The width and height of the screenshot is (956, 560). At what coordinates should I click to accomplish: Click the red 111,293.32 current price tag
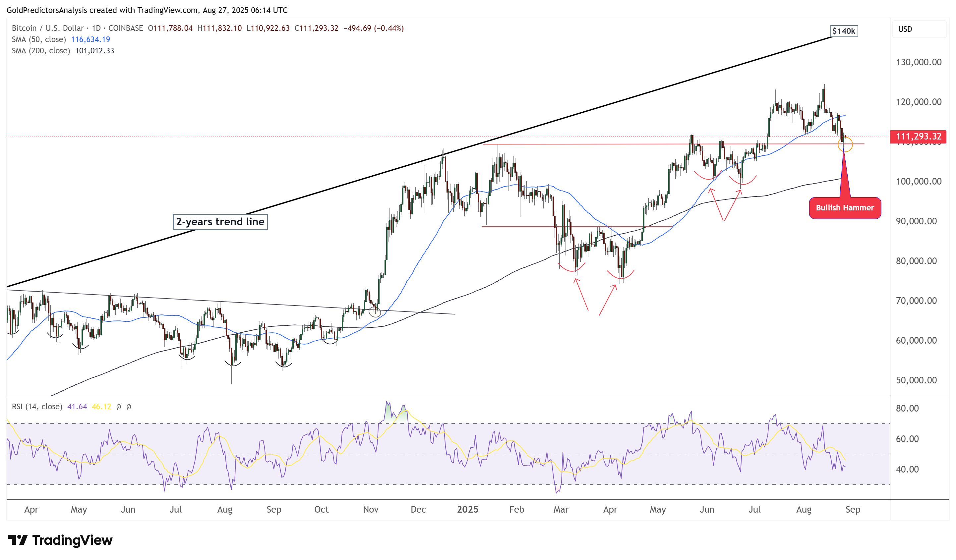click(918, 137)
